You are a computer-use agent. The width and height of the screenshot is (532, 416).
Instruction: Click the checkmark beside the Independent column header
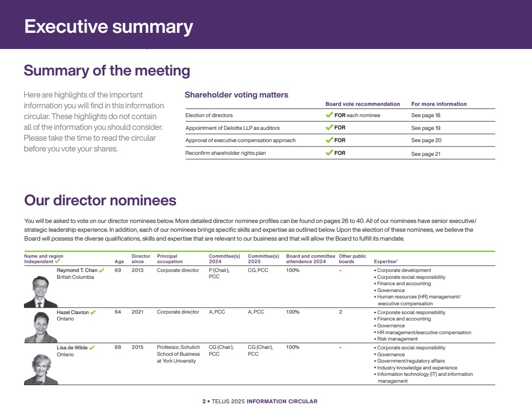[x=58, y=262]
